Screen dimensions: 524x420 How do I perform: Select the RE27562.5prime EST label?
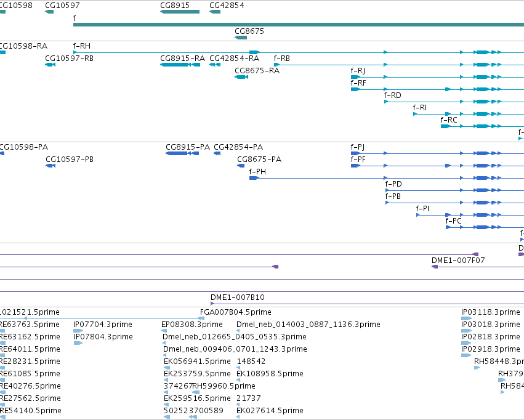tap(30, 399)
